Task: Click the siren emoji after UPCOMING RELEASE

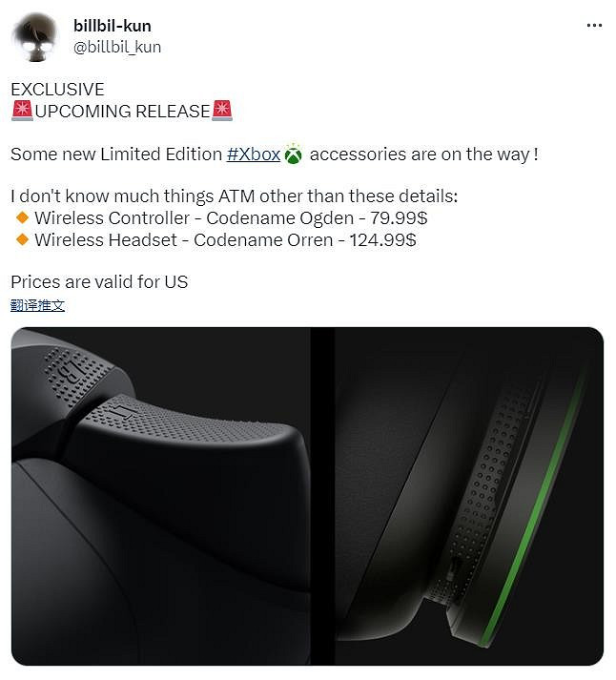Action: point(222,111)
